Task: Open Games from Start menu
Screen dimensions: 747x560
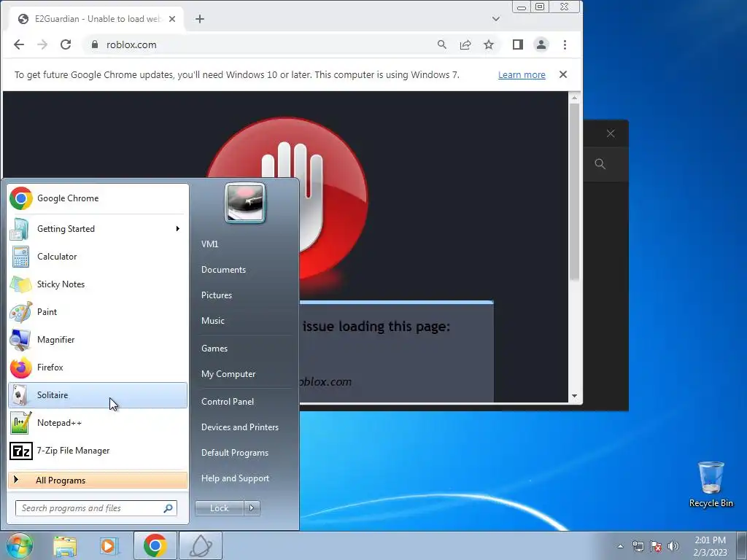Action: tap(214, 349)
